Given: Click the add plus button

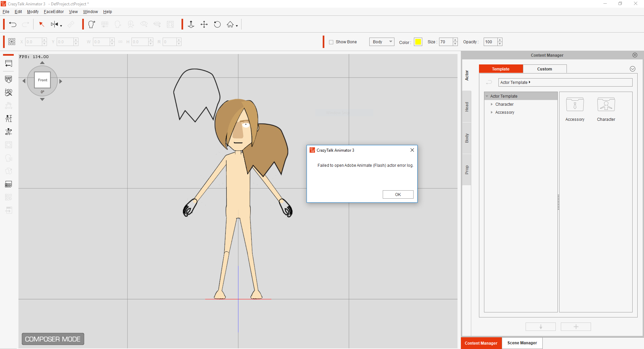Looking at the screenshot, I should (576, 327).
